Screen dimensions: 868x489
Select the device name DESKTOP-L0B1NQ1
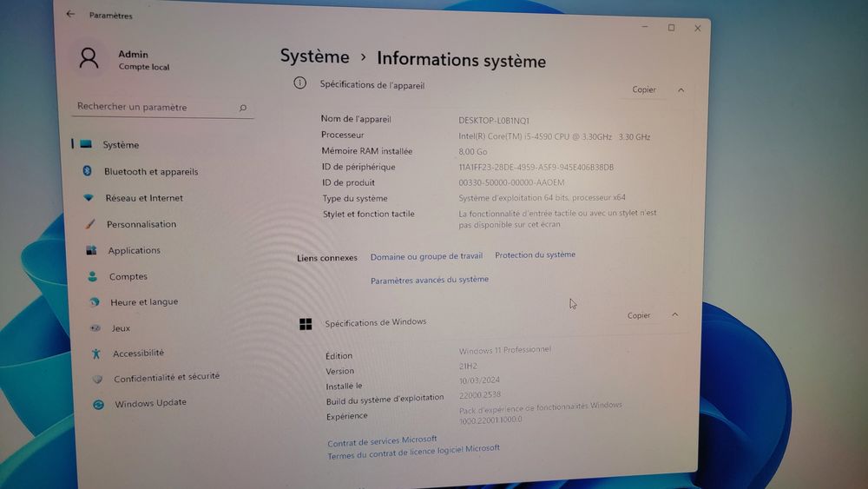494,120
